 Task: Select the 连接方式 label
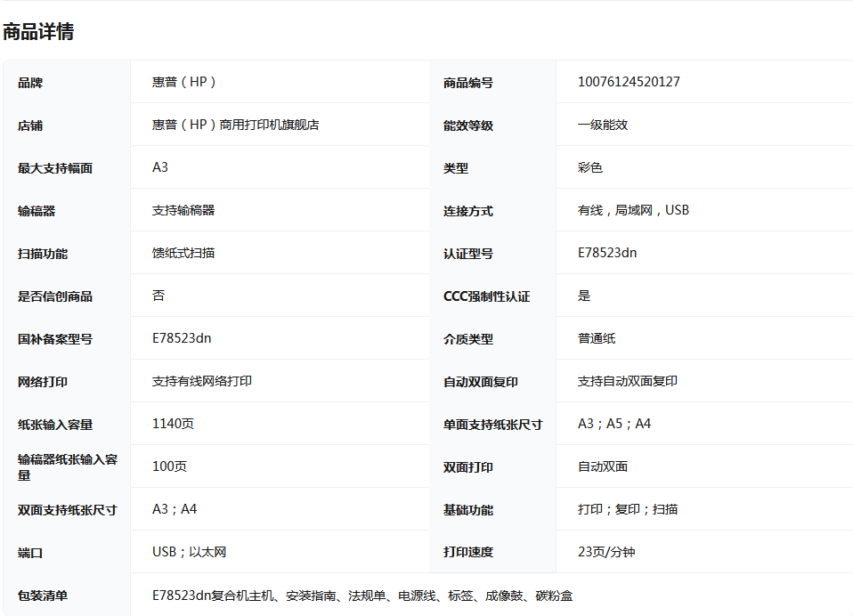467,211
